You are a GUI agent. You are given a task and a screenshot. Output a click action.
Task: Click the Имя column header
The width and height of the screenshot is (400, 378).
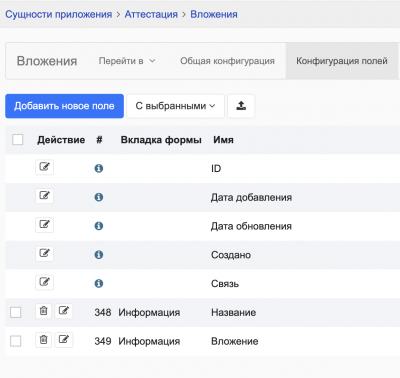[x=223, y=140]
